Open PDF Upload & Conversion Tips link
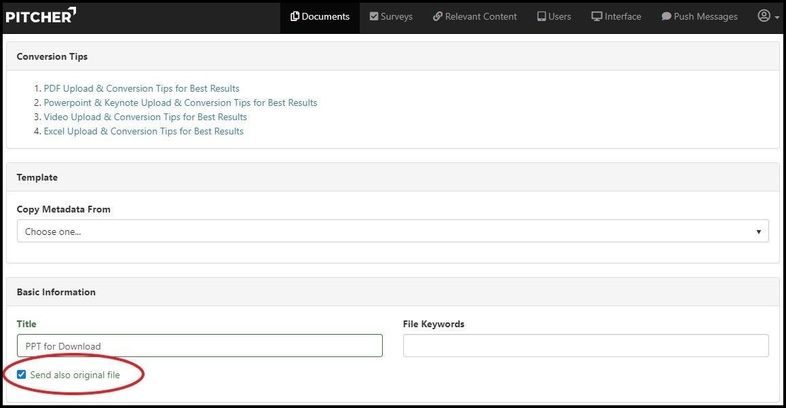This screenshot has width=786, height=408. (141, 89)
